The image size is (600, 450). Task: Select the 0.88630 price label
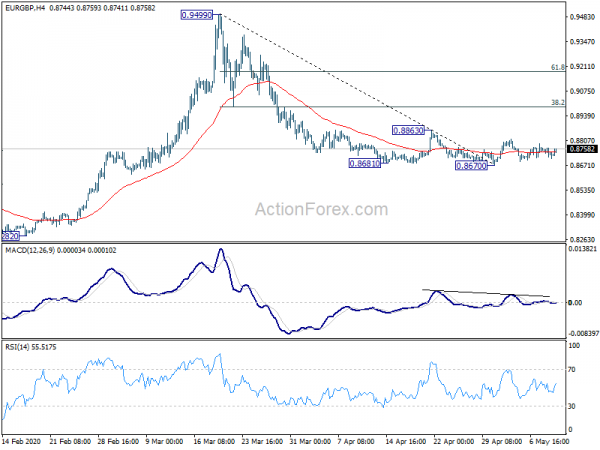point(409,130)
